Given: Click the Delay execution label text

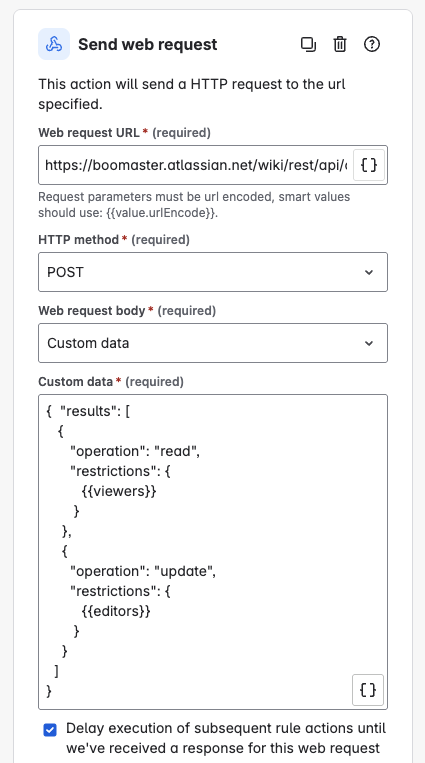Looking at the screenshot, I should point(226,738).
